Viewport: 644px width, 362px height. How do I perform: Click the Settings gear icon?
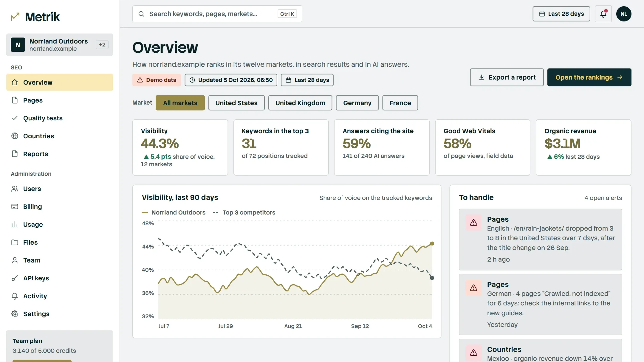coord(15,314)
